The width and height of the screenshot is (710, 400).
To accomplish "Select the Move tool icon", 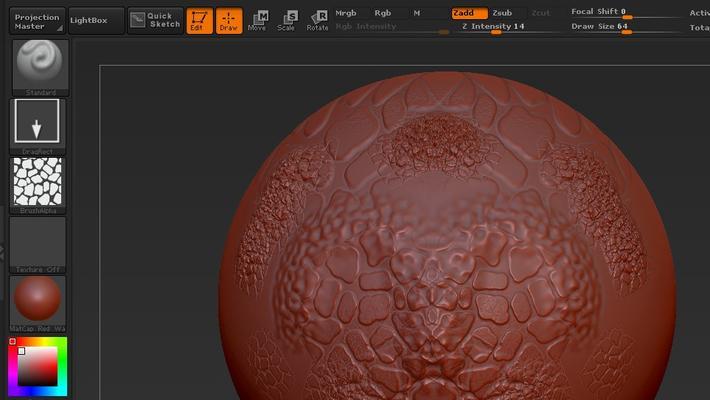I will [257, 21].
